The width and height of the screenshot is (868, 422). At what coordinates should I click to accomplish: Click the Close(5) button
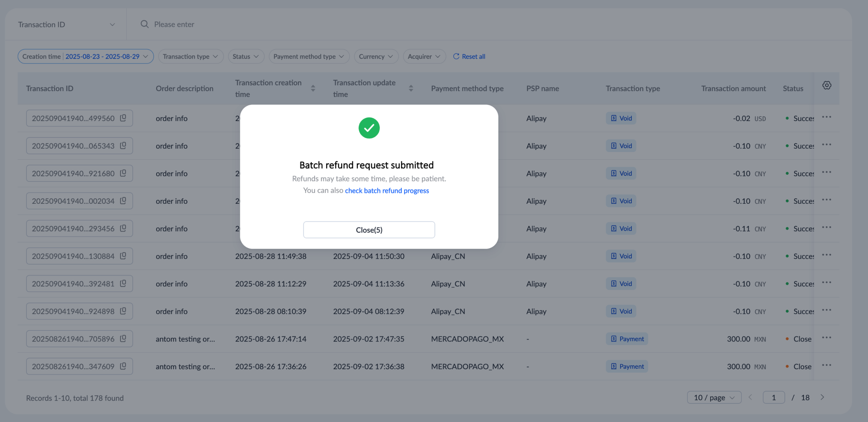(369, 230)
